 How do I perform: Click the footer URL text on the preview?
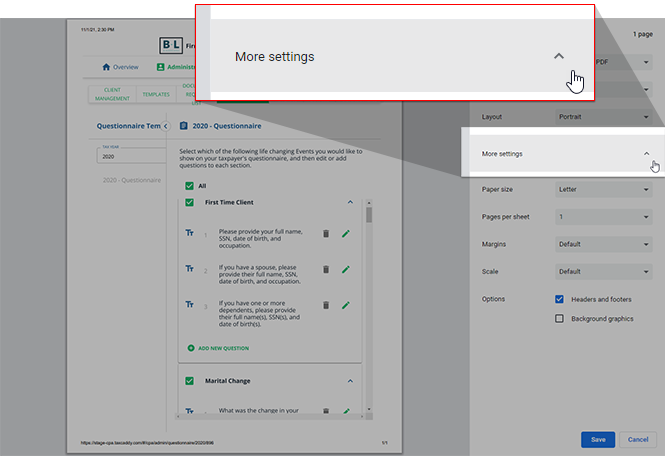point(147,443)
